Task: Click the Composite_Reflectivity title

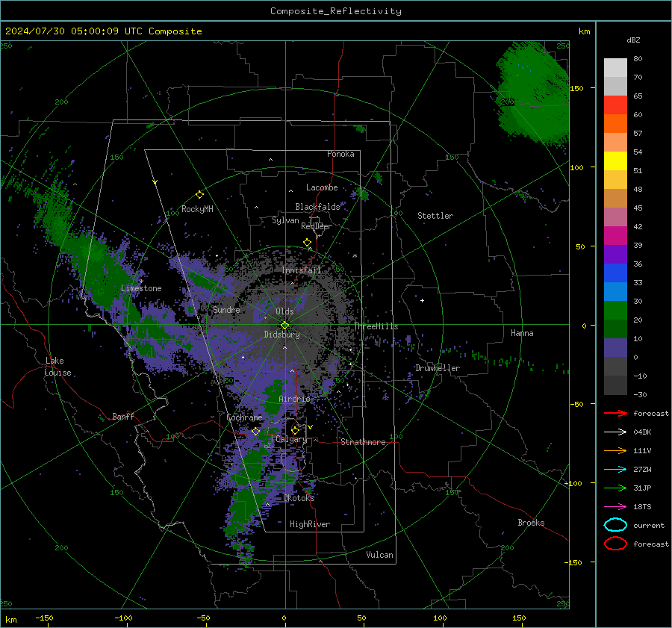Action: [x=335, y=11]
